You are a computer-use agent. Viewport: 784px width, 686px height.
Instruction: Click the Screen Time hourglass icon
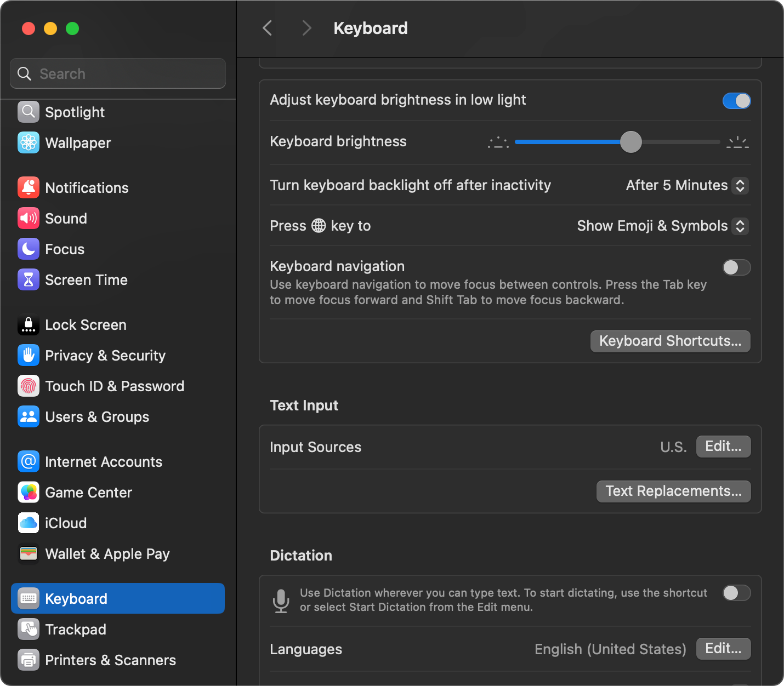pos(29,279)
